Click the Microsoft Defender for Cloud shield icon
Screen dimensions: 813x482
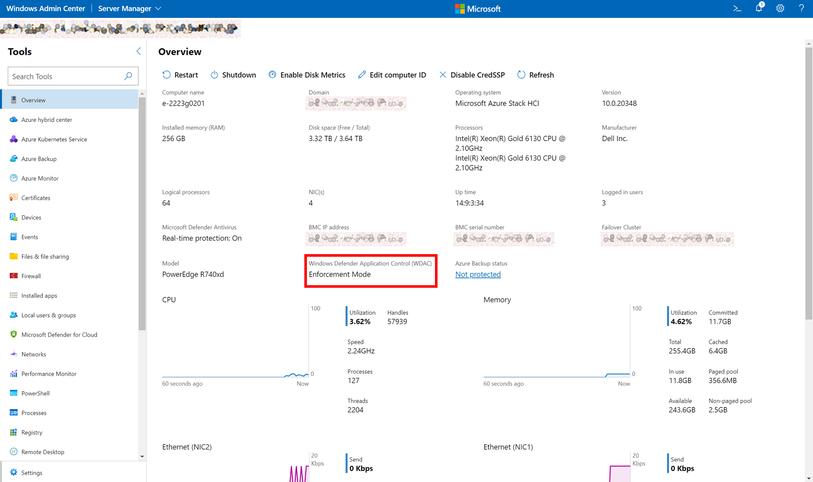pos(13,335)
